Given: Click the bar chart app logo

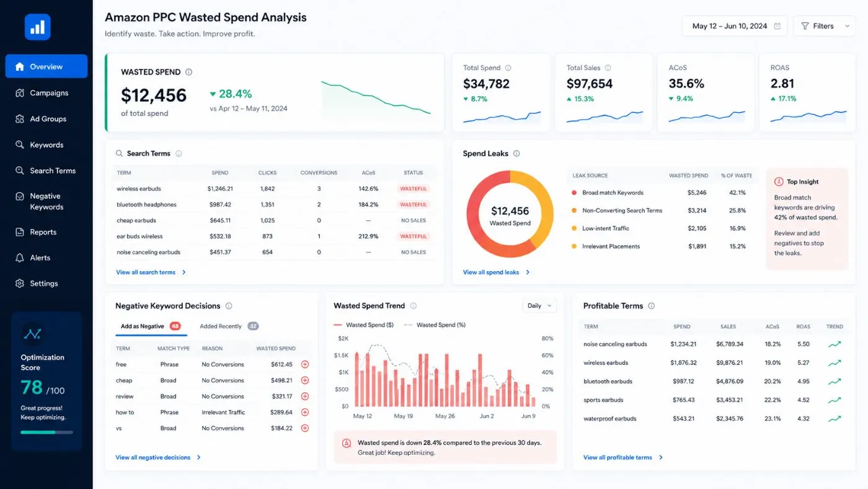Looking at the screenshot, I should 37,27.
